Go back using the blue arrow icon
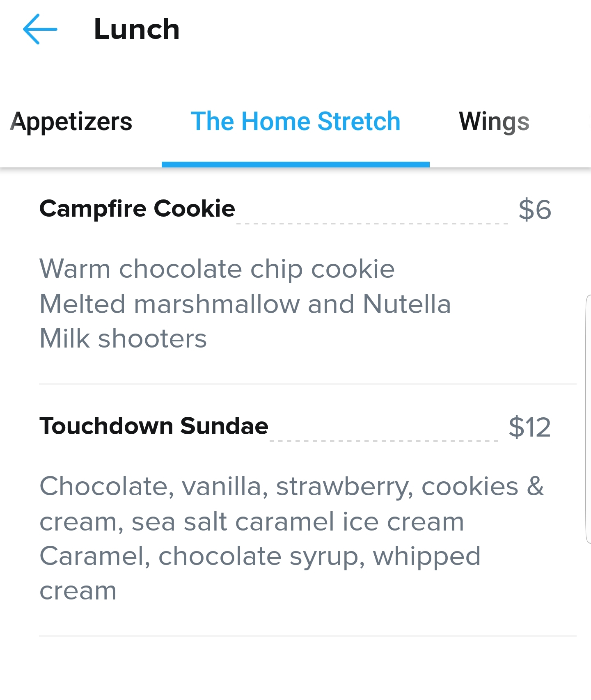This screenshot has height=700, width=591. point(40,29)
